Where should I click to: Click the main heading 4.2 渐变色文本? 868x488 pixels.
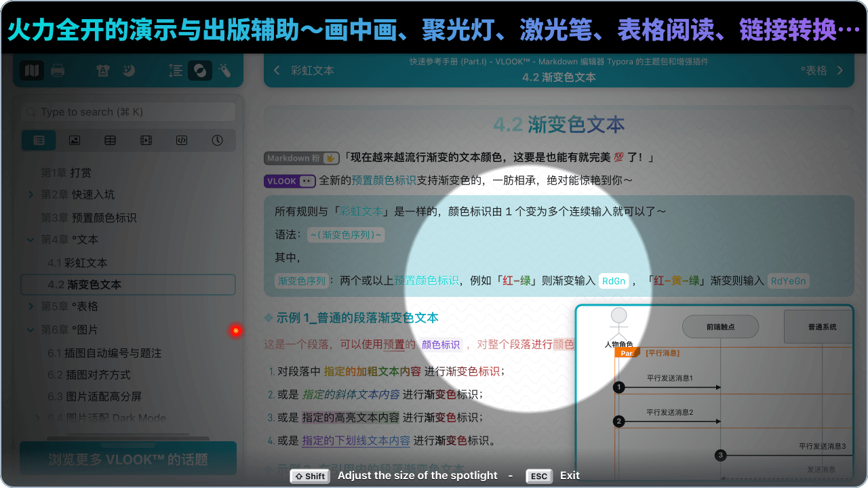coord(559,125)
